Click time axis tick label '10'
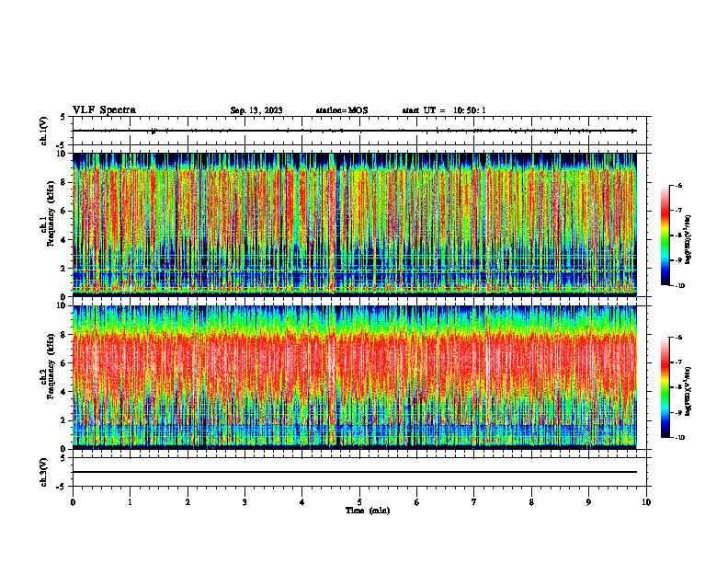728x563 pixels. [x=646, y=502]
